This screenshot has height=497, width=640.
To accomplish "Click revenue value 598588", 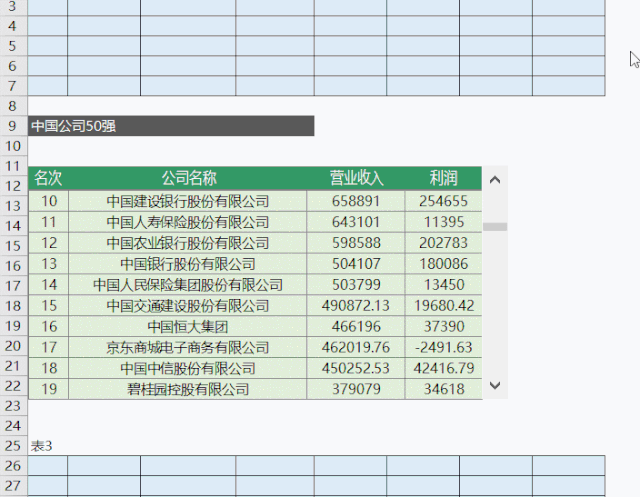I will 356,243.
